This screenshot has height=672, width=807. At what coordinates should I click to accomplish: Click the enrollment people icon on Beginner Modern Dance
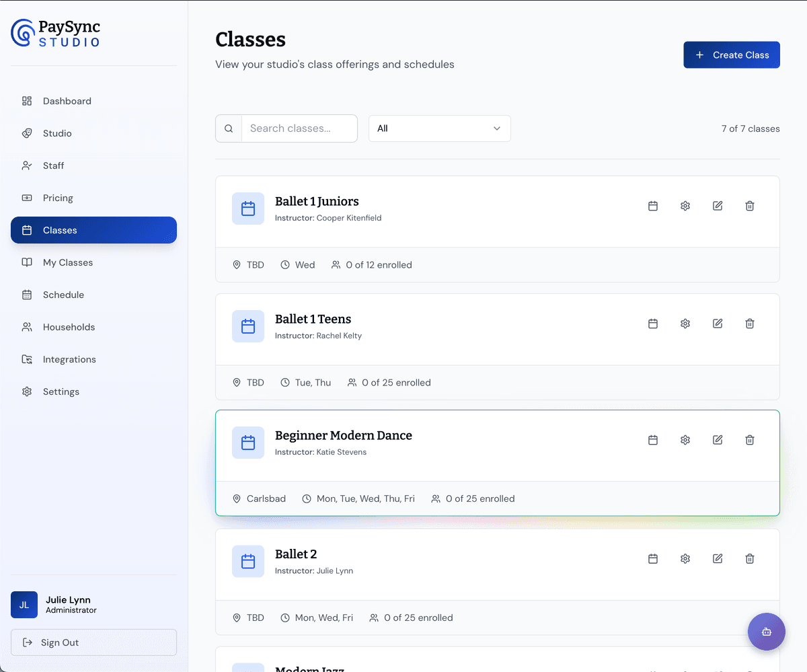[x=438, y=498]
